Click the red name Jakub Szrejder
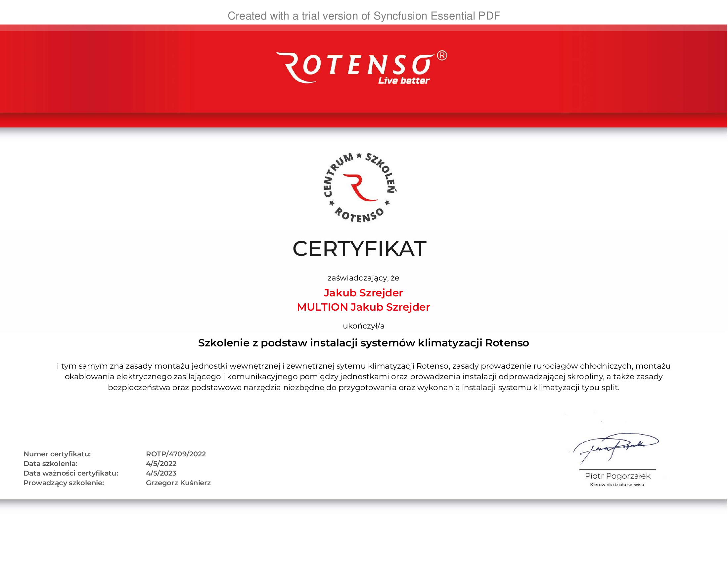This screenshot has height=563, width=728. [363, 293]
